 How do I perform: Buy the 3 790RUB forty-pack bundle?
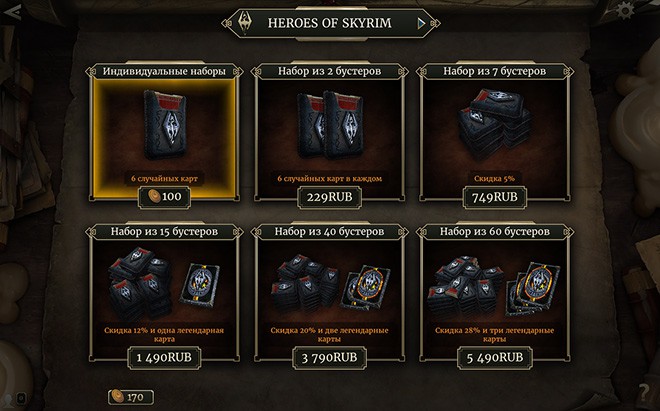(330, 358)
